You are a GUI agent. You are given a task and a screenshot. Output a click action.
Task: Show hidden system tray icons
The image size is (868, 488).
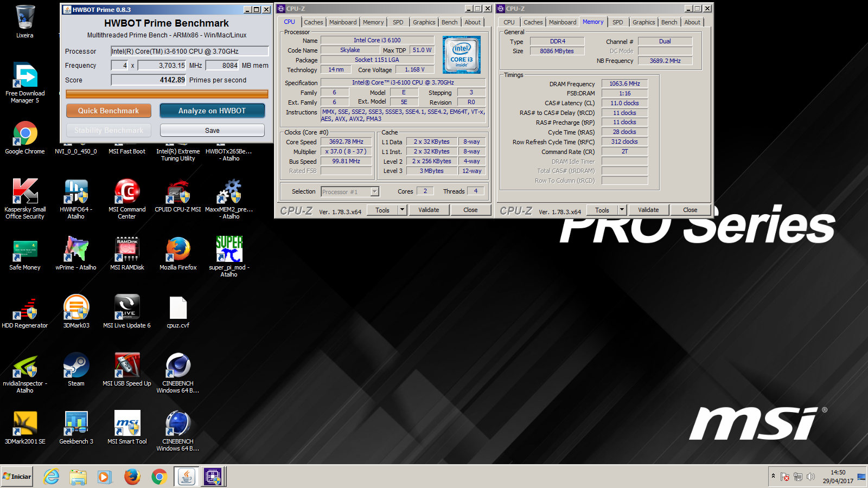(773, 476)
